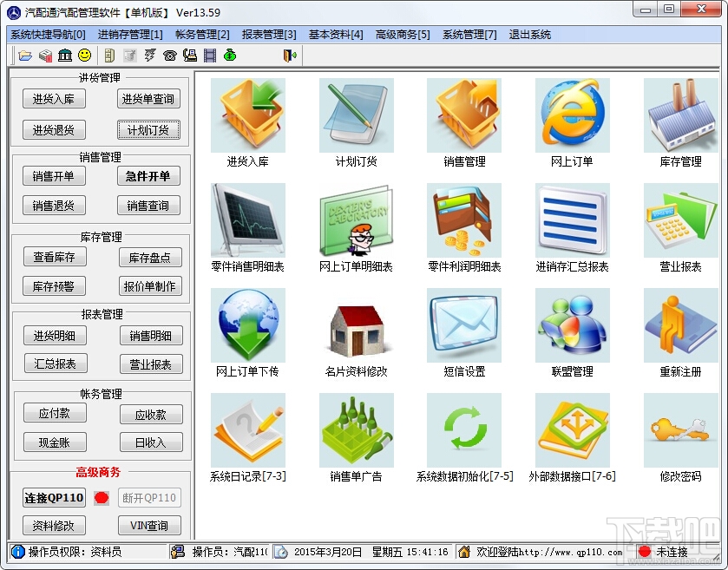
Task: Open the 营业报表 calculator icon
Action: point(680,220)
